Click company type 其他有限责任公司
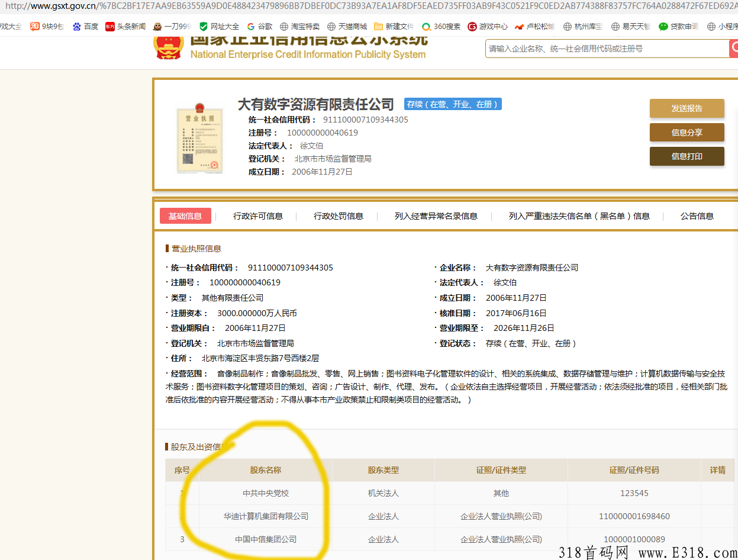738x560 pixels. coord(233,298)
